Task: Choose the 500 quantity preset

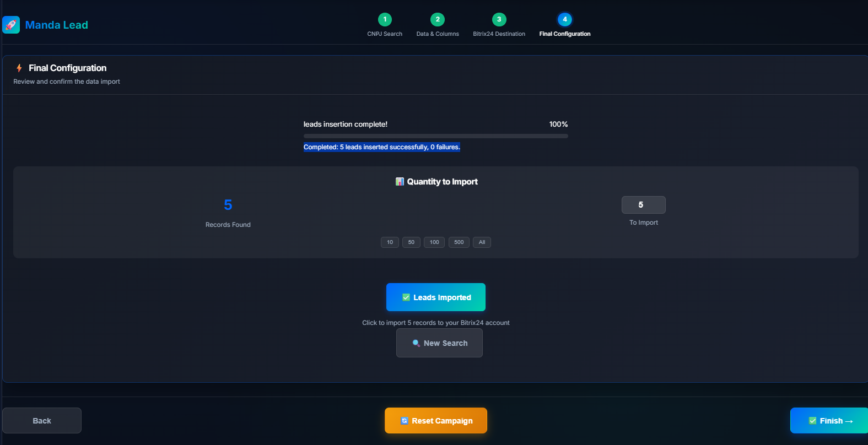Action: [x=459, y=242]
